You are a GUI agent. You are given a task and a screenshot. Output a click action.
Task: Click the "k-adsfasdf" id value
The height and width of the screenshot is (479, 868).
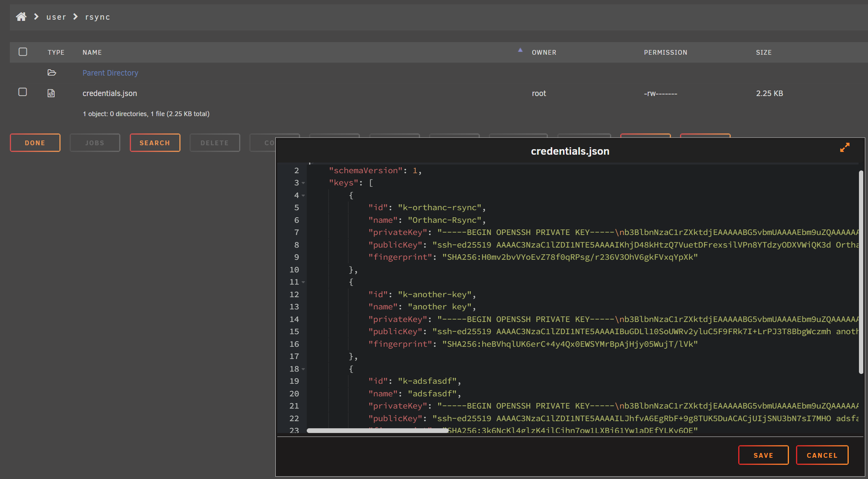pyautogui.click(x=427, y=381)
